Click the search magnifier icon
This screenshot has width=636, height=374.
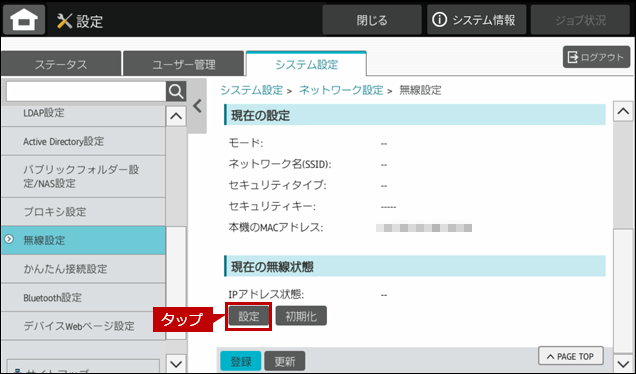pyautogui.click(x=176, y=92)
